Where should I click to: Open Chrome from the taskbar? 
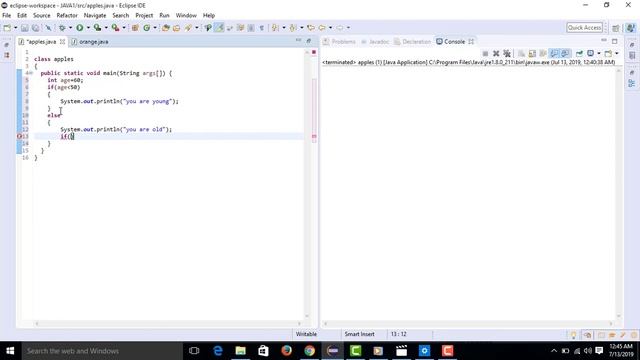tap(309, 351)
